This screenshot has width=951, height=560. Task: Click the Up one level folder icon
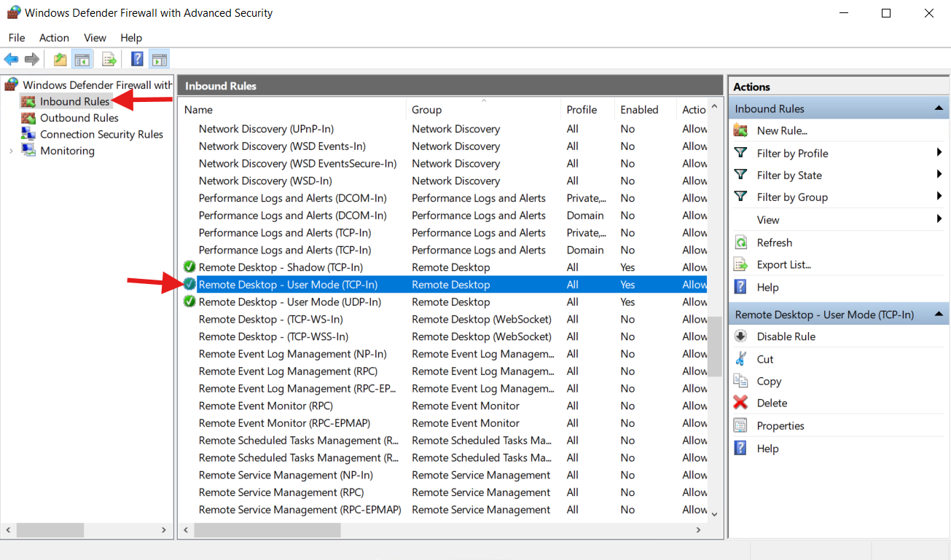tap(60, 59)
